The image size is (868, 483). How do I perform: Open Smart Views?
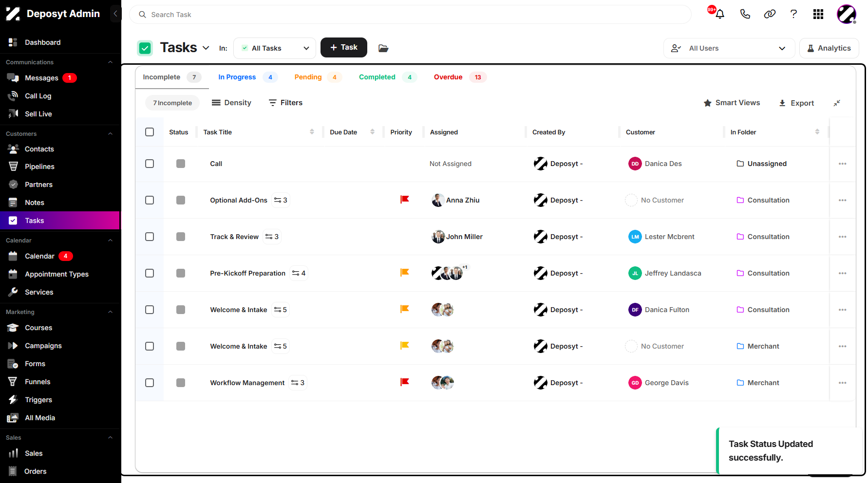[x=732, y=103]
